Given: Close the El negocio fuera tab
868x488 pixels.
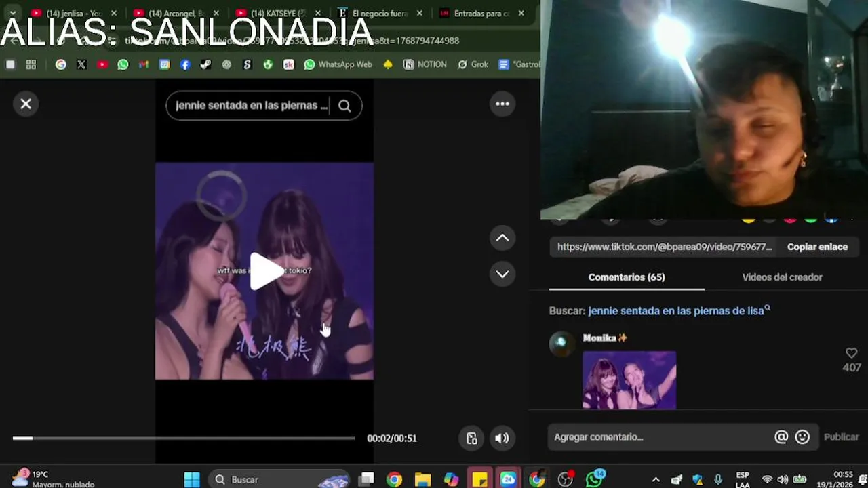Looking at the screenshot, I should click(x=419, y=13).
